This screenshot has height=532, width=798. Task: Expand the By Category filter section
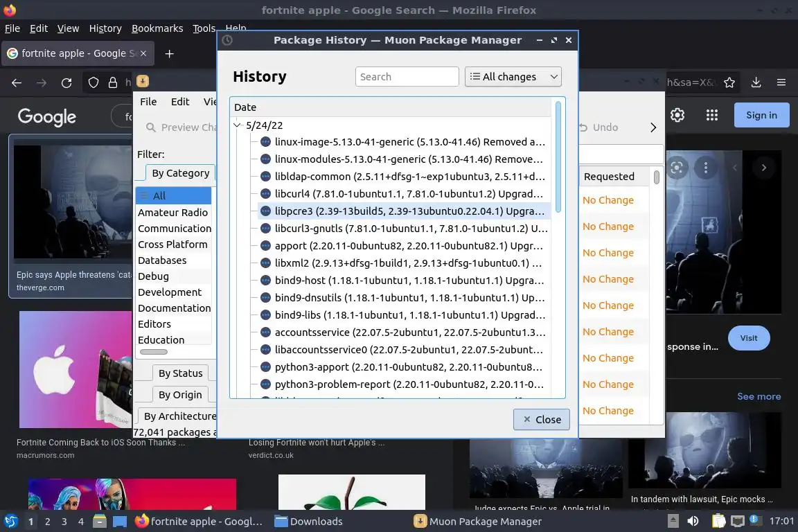[x=180, y=173]
